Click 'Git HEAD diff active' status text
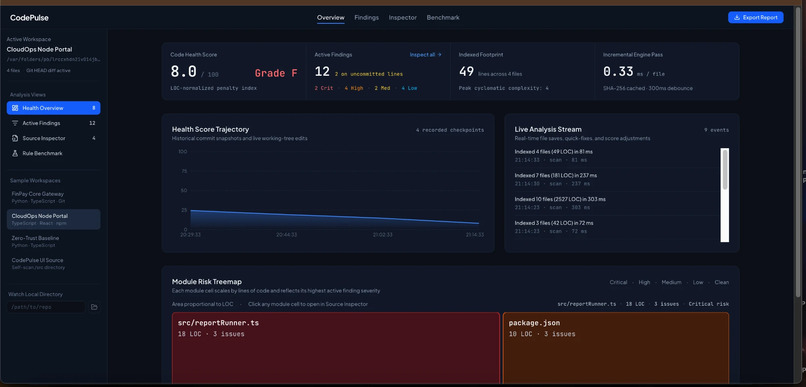This screenshot has height=387, width=806. pyautogui.click(x=48, y=70)
